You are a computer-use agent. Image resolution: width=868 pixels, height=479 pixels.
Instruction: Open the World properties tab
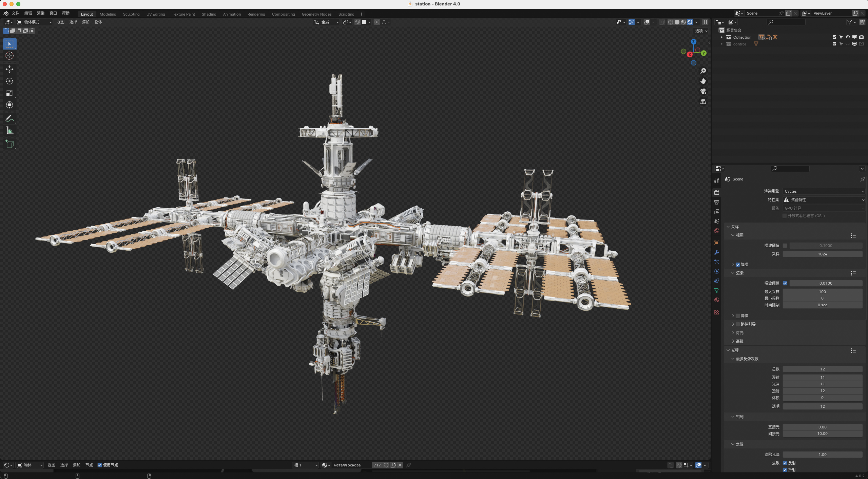717,231
